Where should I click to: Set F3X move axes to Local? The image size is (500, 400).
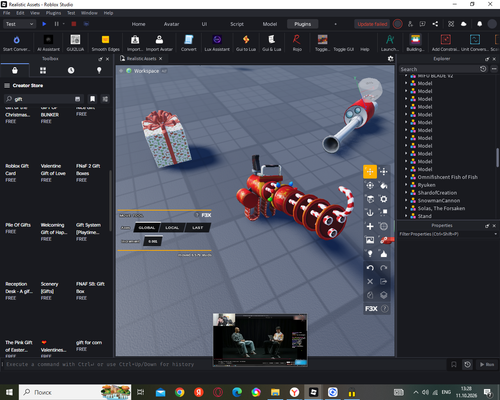[x=172, y=228]
